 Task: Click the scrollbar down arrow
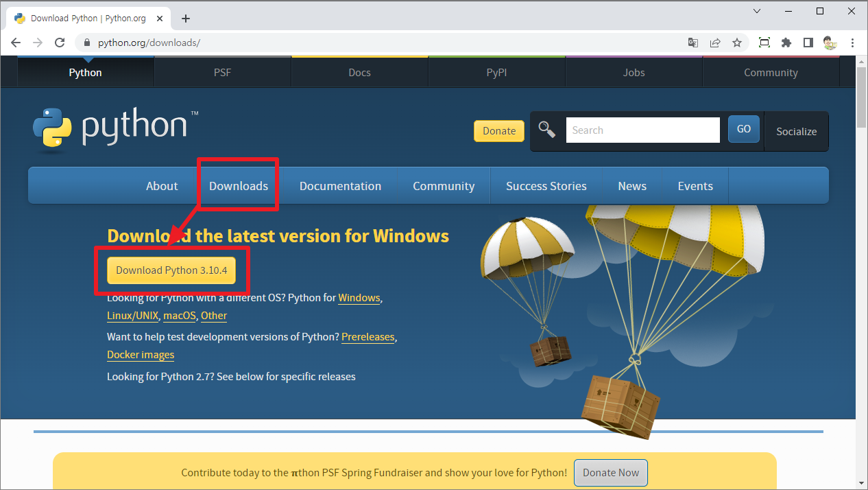(862, 483)
